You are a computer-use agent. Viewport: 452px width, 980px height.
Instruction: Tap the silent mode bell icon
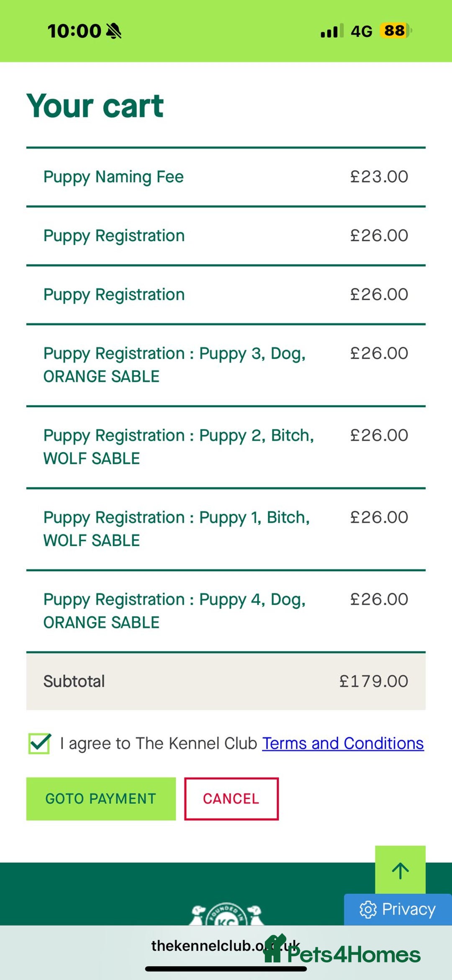click(x=113, y=31)
